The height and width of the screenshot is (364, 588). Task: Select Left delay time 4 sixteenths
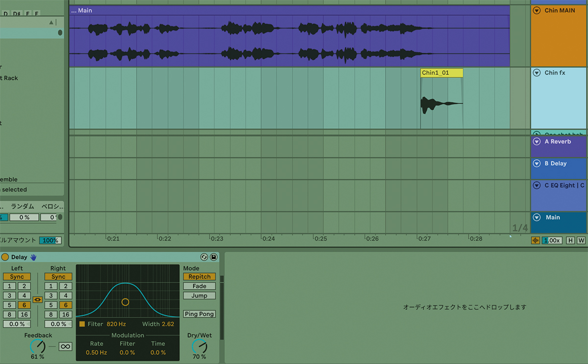pos(24,295)
